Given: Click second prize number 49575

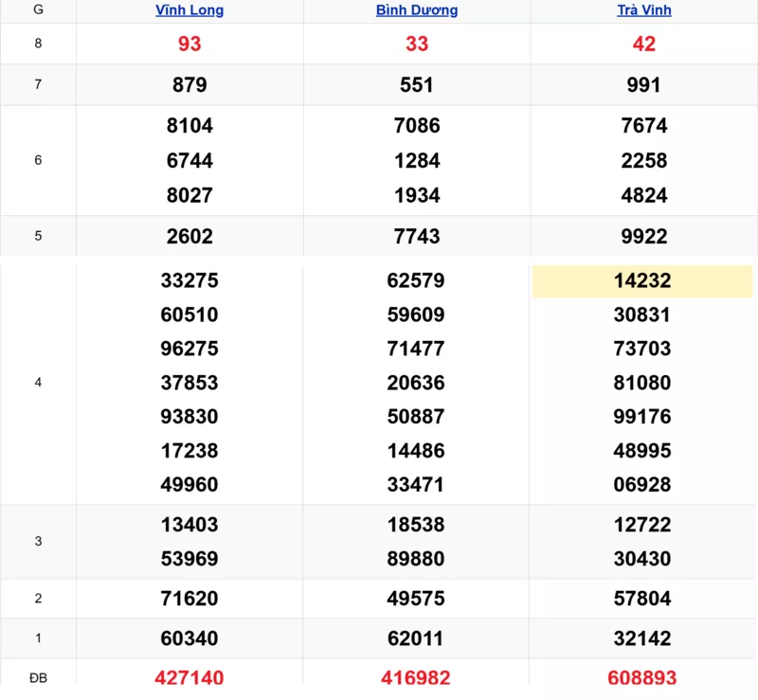Looking at the screenshot, I should click(416, 599).
